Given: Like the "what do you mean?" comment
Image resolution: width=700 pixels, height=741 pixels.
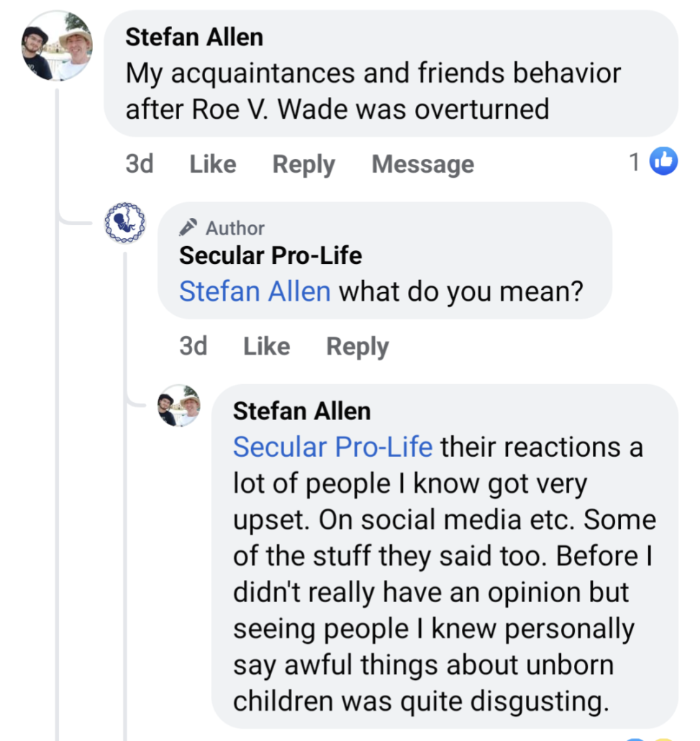Looking at the screenshot, I should [266, 346].
